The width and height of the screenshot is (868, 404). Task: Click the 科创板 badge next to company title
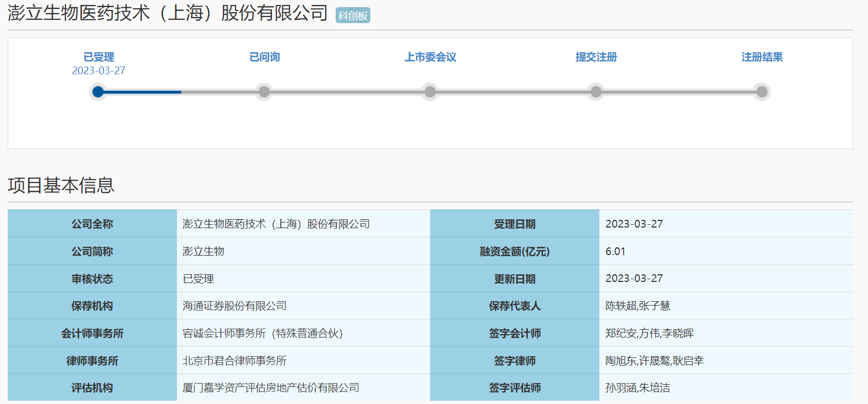coord(353,15)
